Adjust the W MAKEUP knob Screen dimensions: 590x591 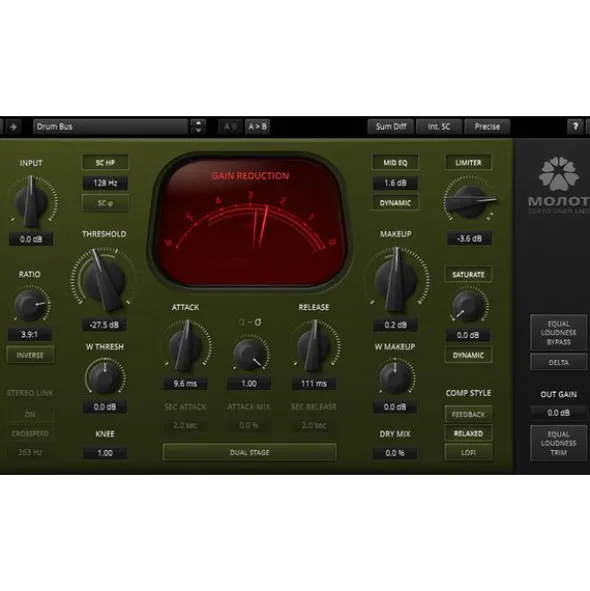395,377
